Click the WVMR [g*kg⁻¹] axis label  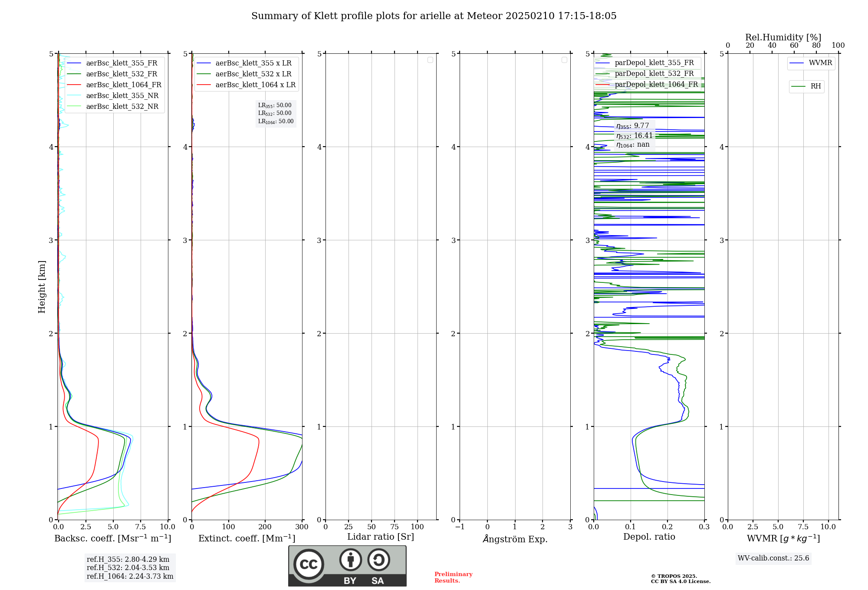783,538
